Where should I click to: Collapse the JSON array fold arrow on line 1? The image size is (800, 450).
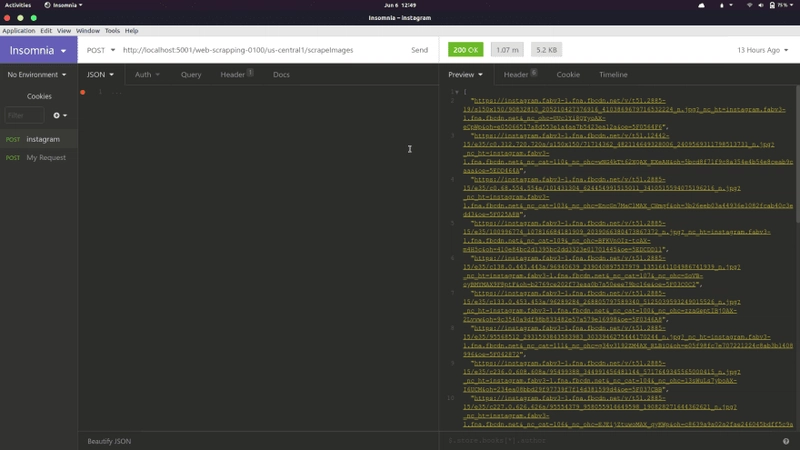[457, 92]
